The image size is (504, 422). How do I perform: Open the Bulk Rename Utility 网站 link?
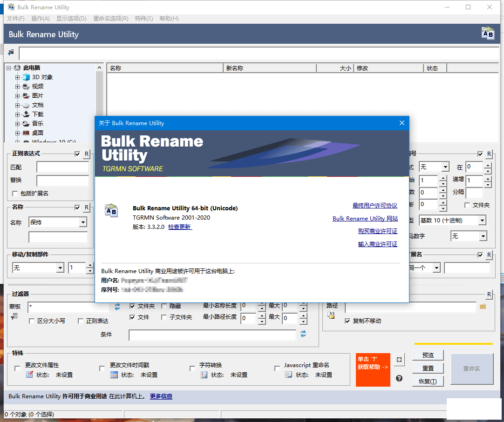click(x=365, y=218)
